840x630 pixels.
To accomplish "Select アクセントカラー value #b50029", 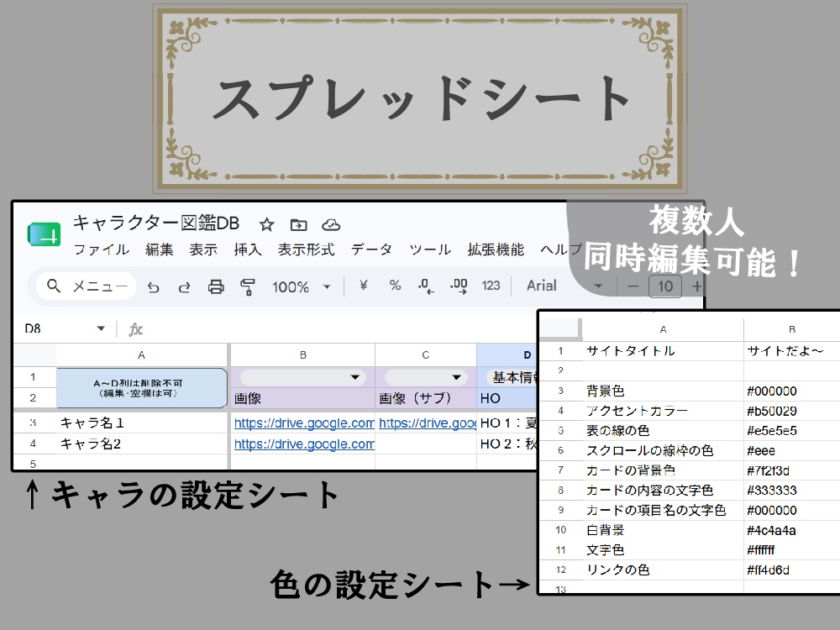I will coord(792,411).
